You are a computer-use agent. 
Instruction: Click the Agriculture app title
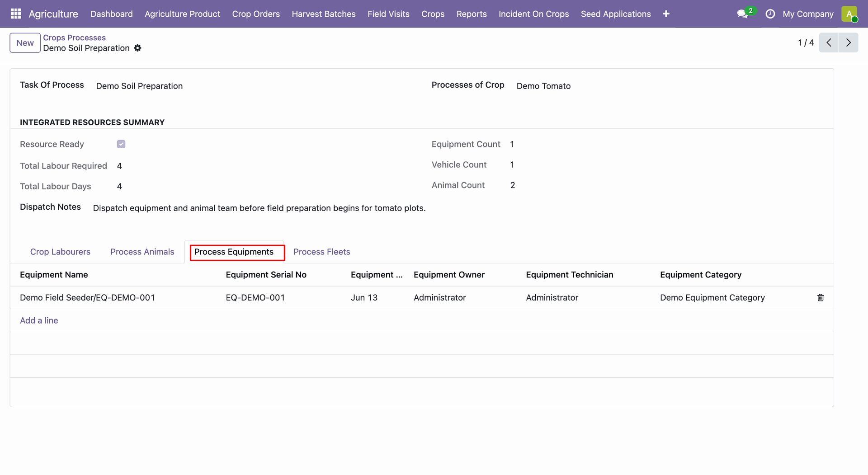pyautogui.click(x=53, y=14)
